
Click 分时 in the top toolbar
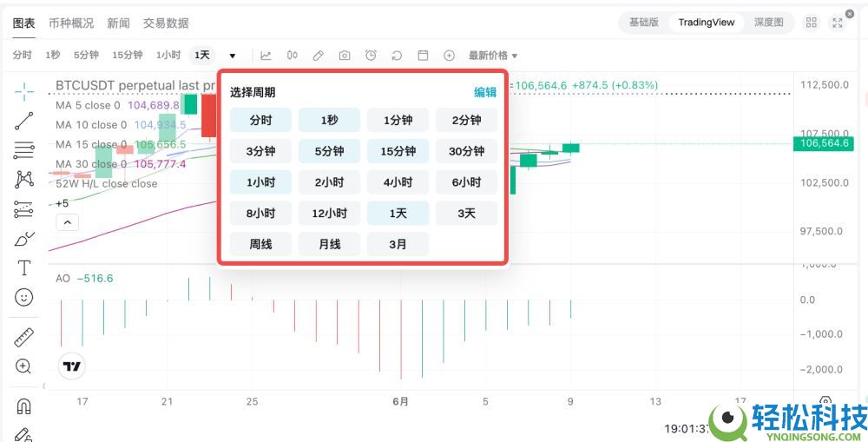pos(23,56)
